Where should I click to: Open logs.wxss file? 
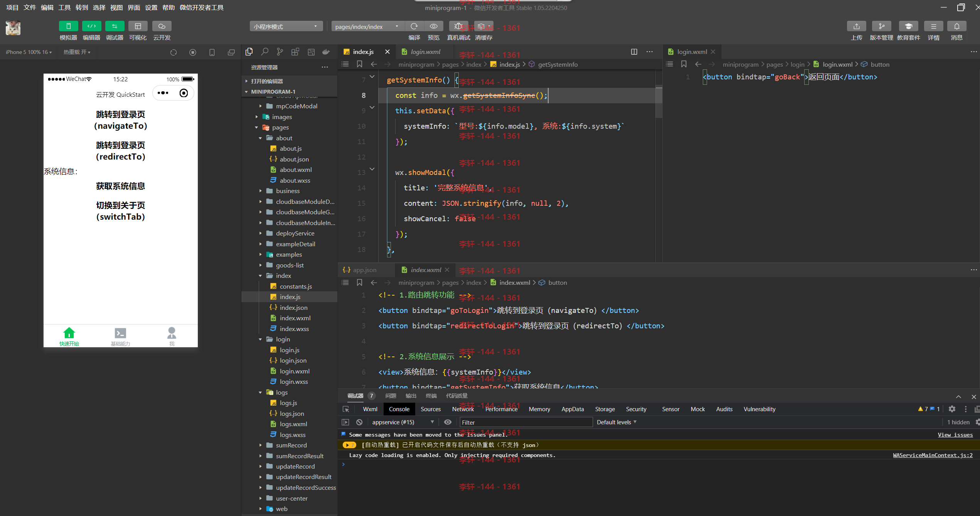(x=293, y=435)
